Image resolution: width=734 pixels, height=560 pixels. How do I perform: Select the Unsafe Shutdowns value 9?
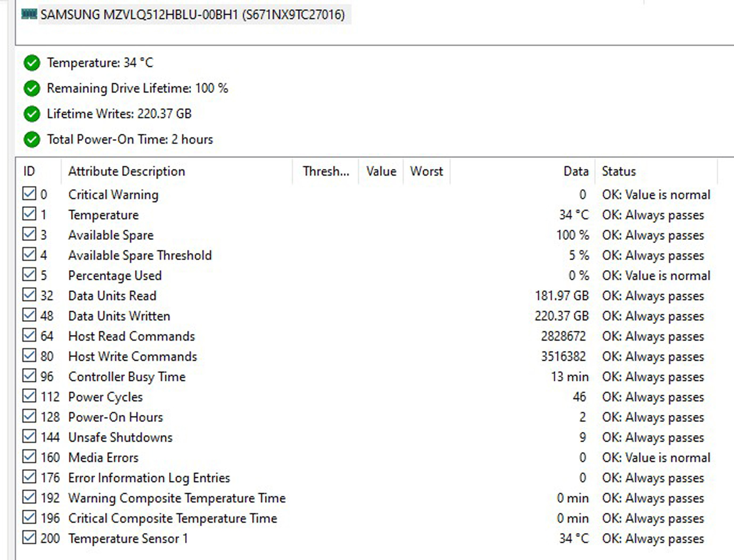pyautogui.click(x=583, y=437)
